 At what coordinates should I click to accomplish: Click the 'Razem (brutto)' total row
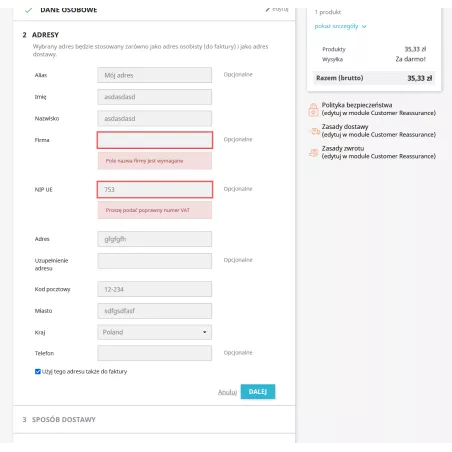point(374,78)
